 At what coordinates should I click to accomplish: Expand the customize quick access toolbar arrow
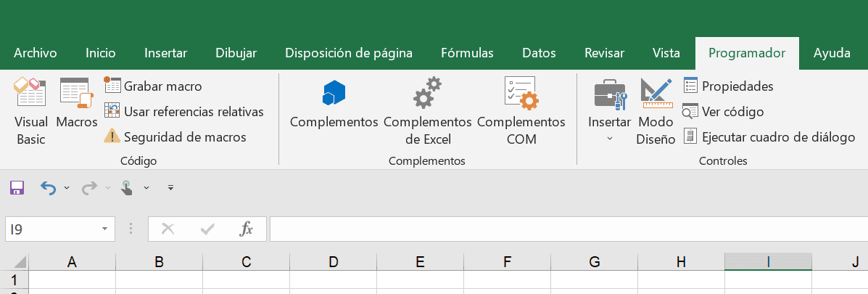pyautogui.click(x=170, y=188)
